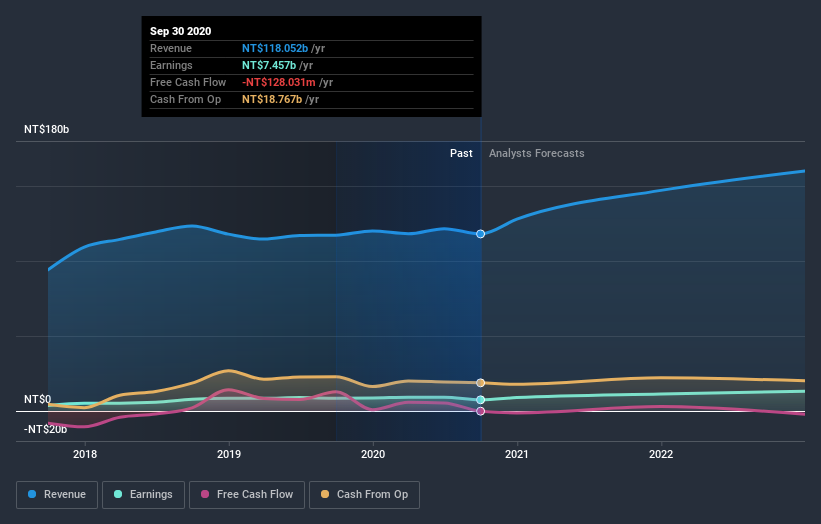Click the Past label
This screenshot has height=524, width=821.
click(461, 153)
